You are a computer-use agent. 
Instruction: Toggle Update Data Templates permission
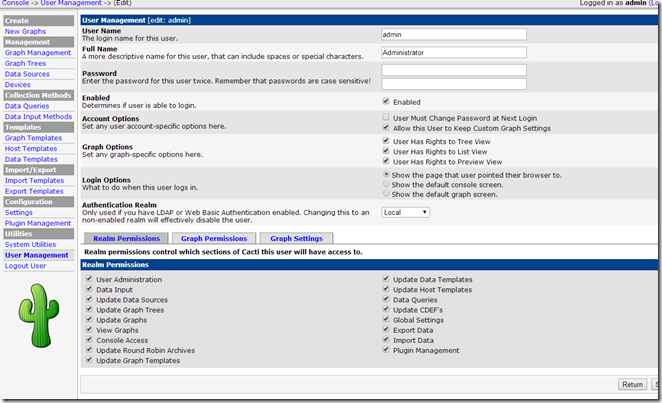[386, 279]
